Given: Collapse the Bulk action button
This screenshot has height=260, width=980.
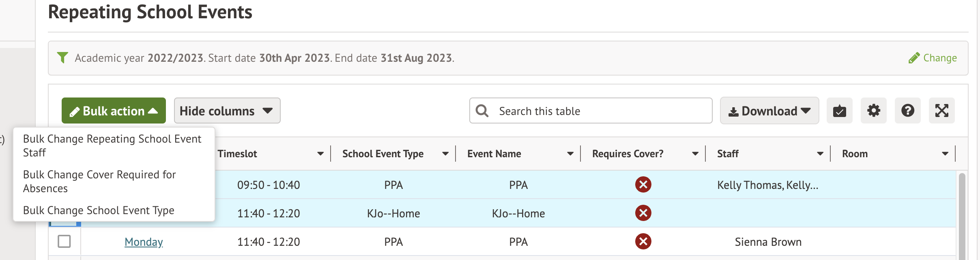Looking at the screenshot, I should click(114, 110).
